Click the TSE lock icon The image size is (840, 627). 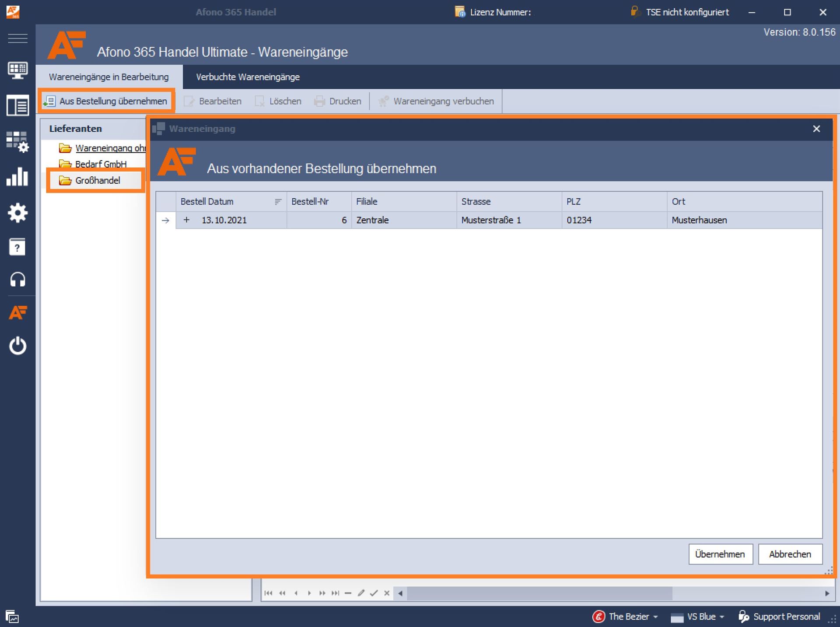pos(634,11)
